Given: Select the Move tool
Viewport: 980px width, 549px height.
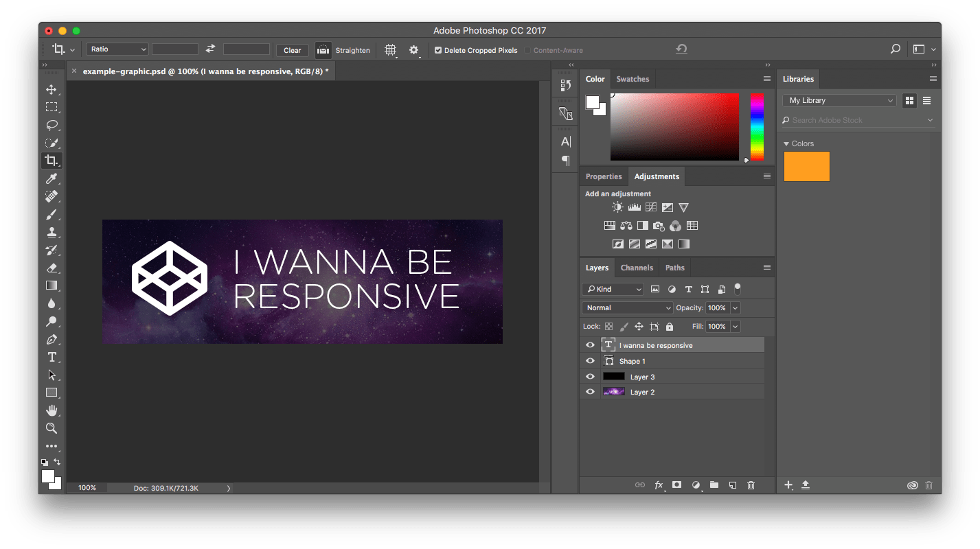Looking at the screenshot, I should point(52,89).
